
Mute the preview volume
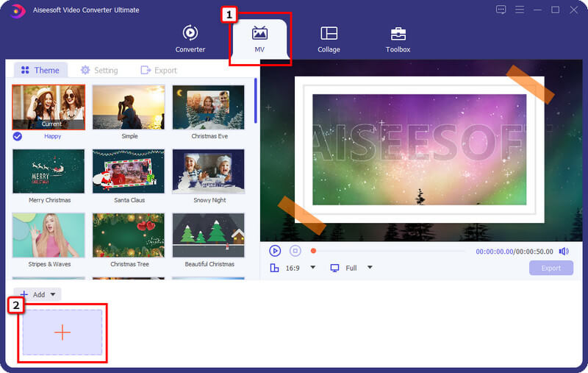(x=564, y=251)
